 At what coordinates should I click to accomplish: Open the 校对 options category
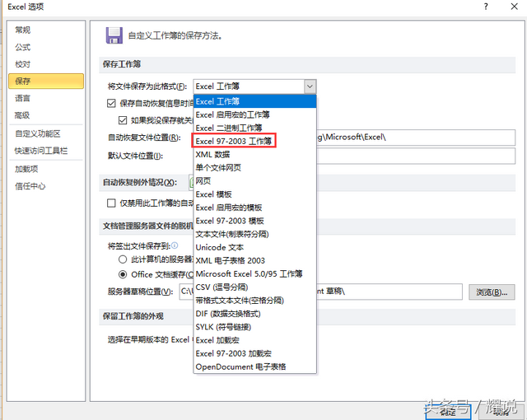pos(46,64)
